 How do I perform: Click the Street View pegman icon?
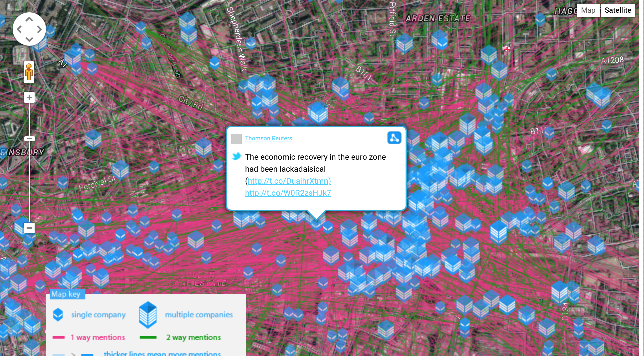click(29, 72)
